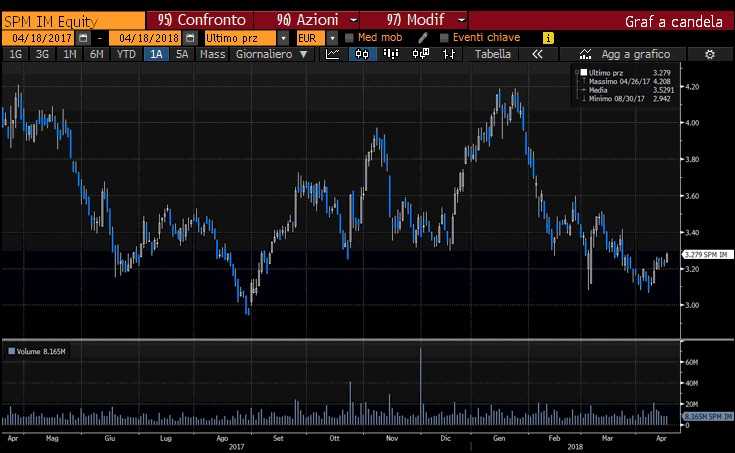The width and height of the screenshot is (735, 453).
Task: Open chart settings gear icon
Action: click(x=709, y=54)
